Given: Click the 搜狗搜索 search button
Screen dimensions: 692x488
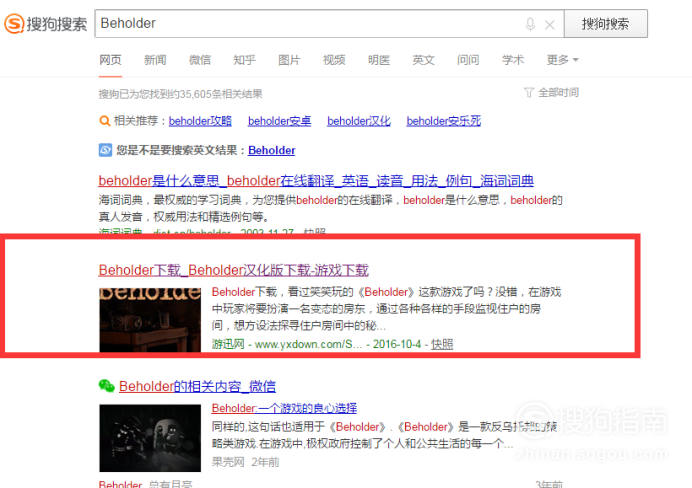Looking at the screenshot, I should coord(606,24).
